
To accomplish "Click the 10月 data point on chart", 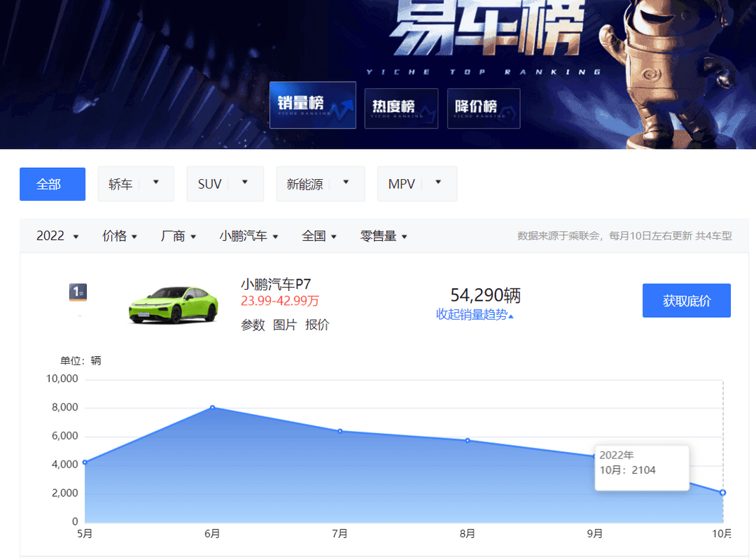I will point(722,493).
